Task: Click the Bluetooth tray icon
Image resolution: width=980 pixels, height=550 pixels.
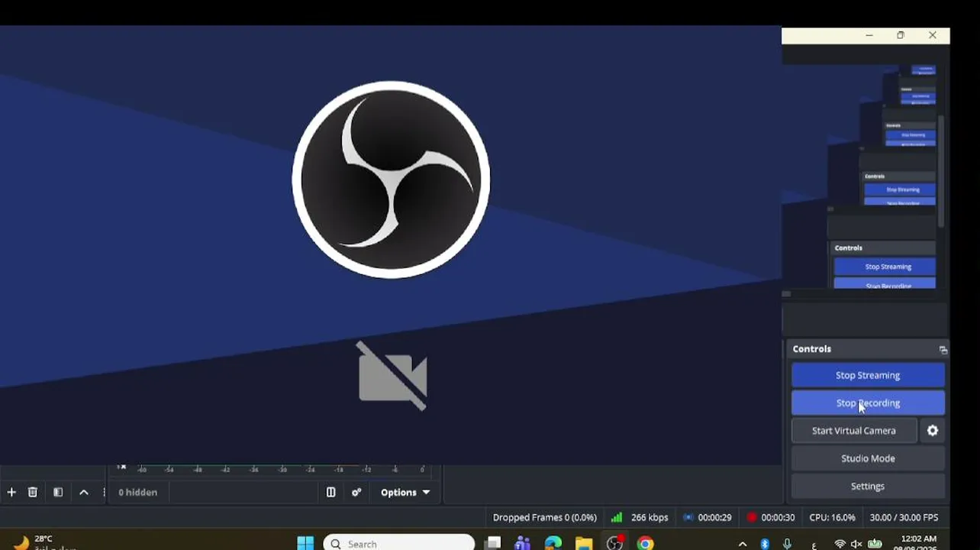Action: (765, 544)
